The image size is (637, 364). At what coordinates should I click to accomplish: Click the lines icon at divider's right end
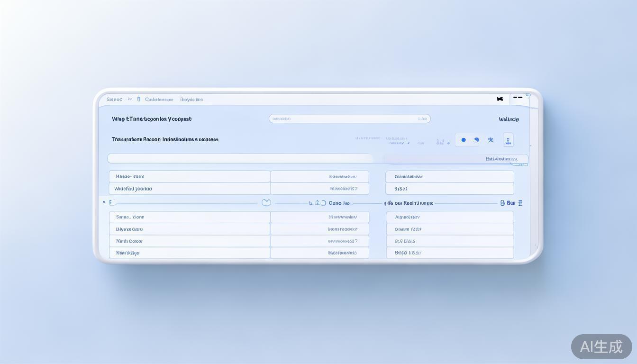(x=520, y=203)
